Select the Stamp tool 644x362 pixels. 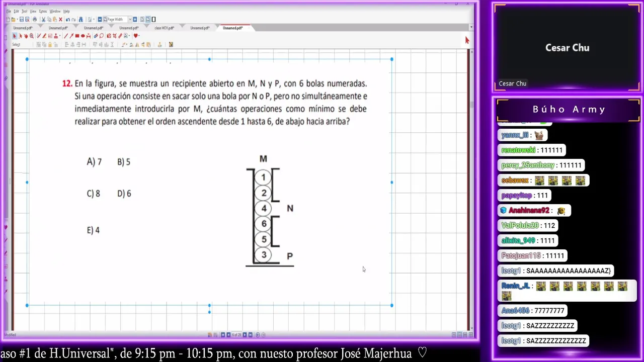56,36
